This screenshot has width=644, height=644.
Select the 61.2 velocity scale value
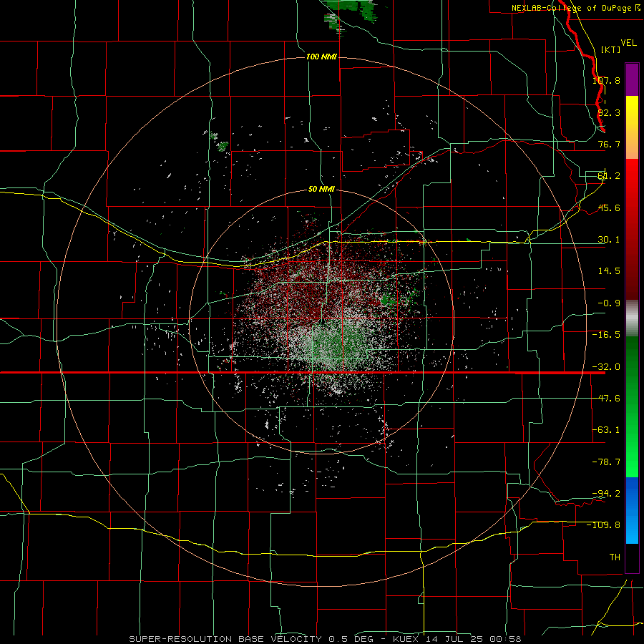[x=609, y=176]
